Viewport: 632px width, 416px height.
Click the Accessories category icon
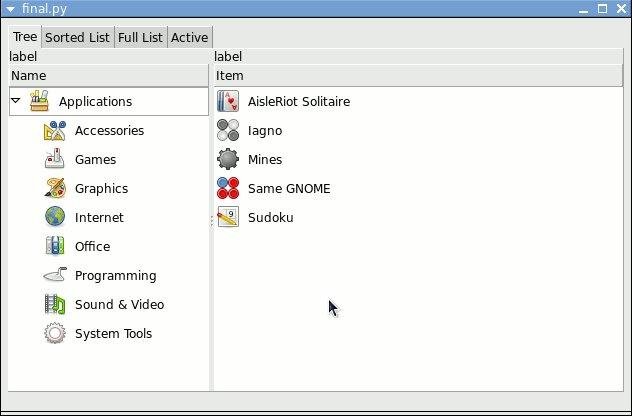[55, 131]
